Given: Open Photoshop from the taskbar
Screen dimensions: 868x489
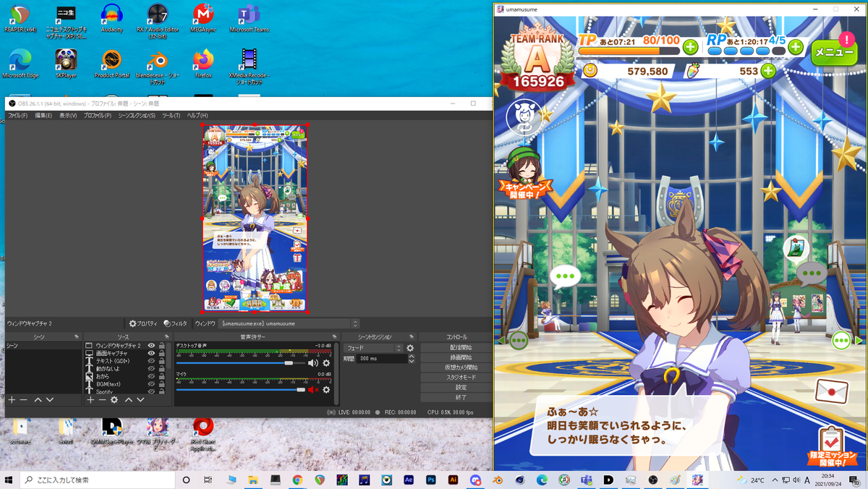Looking at the screenshot, I should (431, 480).
